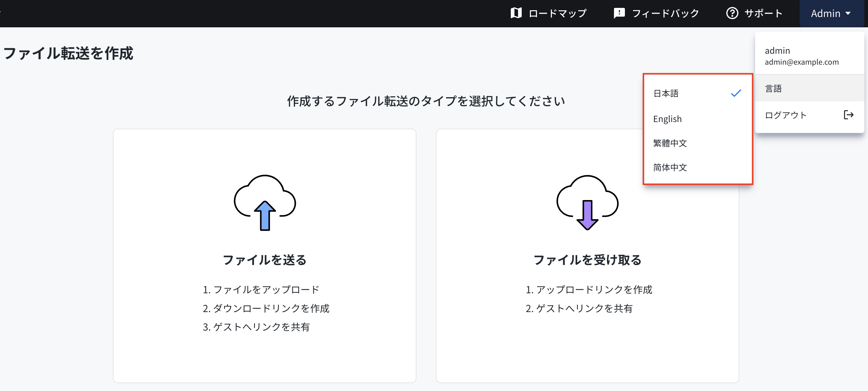Switch language to English
The width and height of the screenshot is (868, 391).
point(697,119)
